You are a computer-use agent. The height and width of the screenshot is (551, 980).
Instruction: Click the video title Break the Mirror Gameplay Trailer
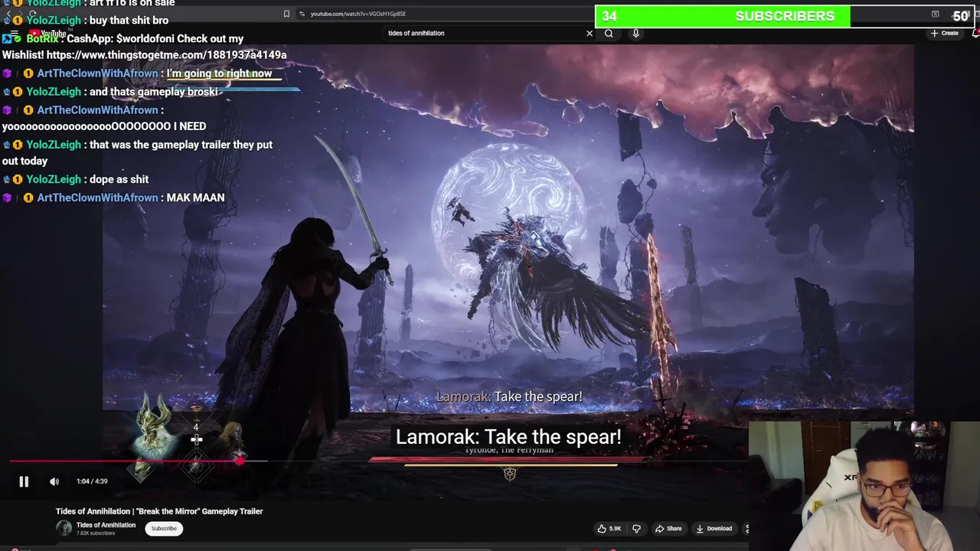159,511
